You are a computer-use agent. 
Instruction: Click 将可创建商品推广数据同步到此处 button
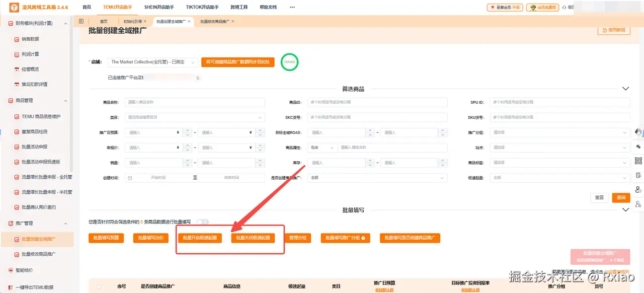[x=238, y=62]
